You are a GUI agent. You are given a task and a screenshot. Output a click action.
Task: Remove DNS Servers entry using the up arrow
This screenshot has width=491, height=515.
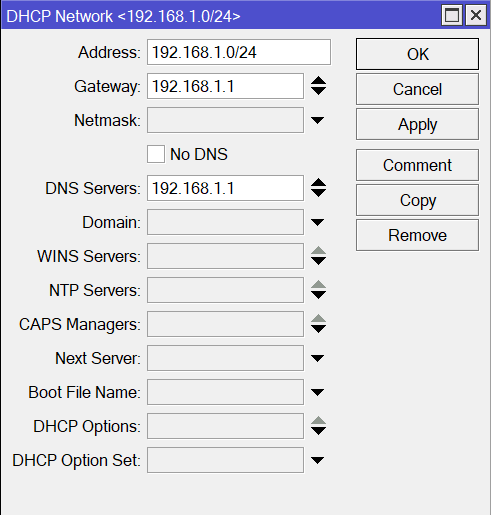318,182
